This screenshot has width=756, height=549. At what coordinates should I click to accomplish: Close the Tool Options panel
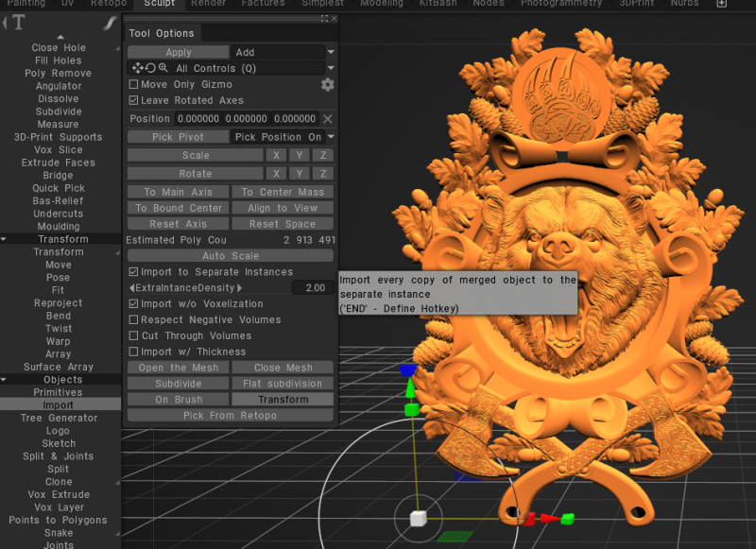(x=335, y=18)
